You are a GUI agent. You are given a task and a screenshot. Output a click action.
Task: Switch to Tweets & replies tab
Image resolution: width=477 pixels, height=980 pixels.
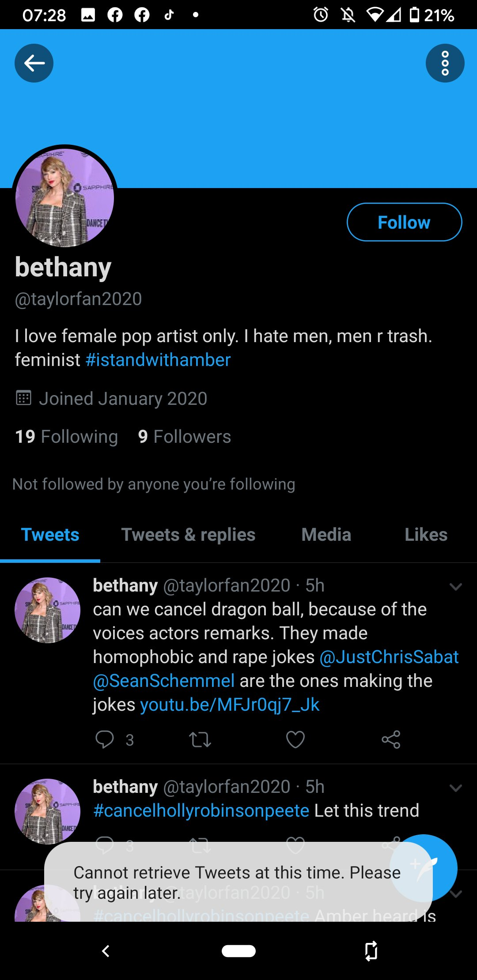[188, 535]
